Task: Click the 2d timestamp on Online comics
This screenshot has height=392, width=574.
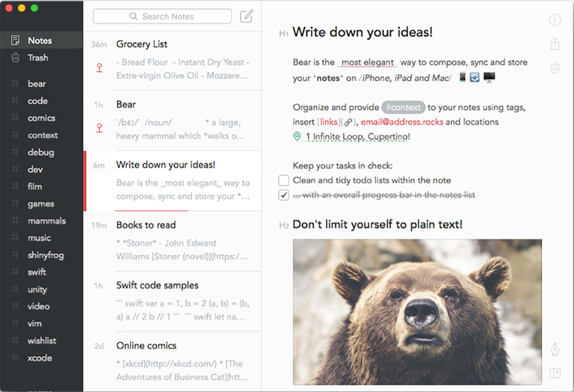Action: point(99,346)
